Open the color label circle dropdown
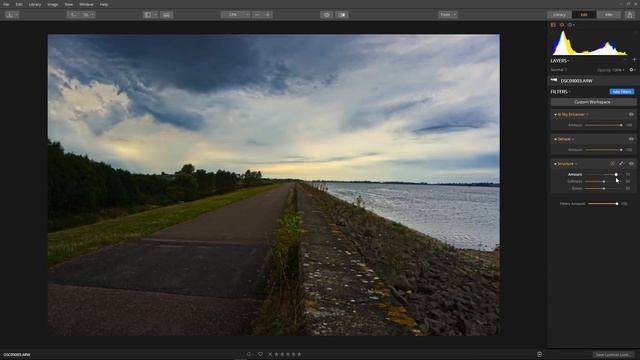The image size is (640, 360). (249, 354)
